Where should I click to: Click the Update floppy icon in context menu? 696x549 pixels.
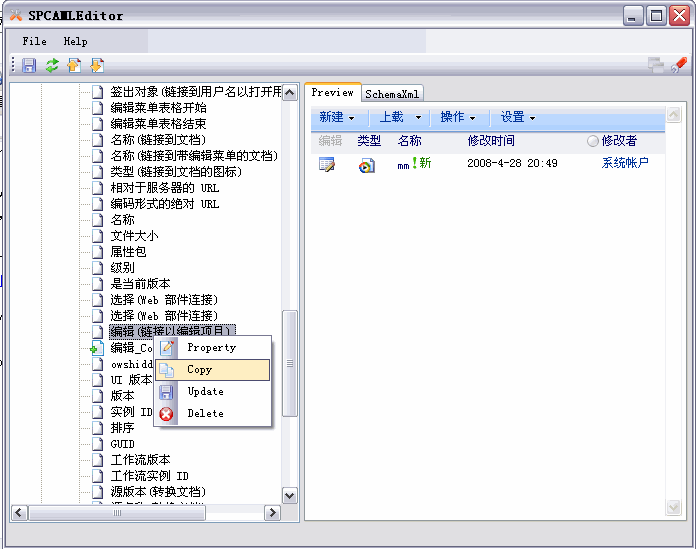(x=166, y=392)
